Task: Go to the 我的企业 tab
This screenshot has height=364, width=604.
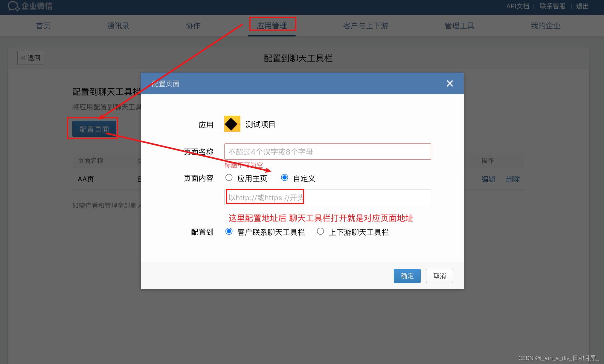Action: coord(546,26)
